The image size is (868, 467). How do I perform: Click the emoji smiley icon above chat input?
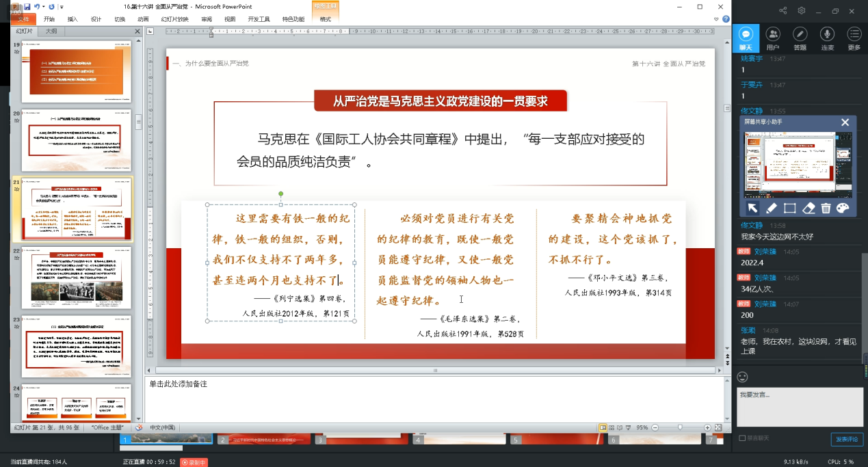pos(743,377)
